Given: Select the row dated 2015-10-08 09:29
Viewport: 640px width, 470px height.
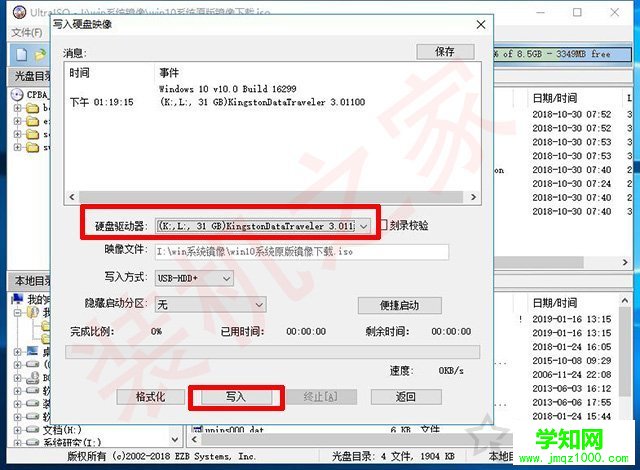Looking at the screenshot, I should click(x=571, y=361).
